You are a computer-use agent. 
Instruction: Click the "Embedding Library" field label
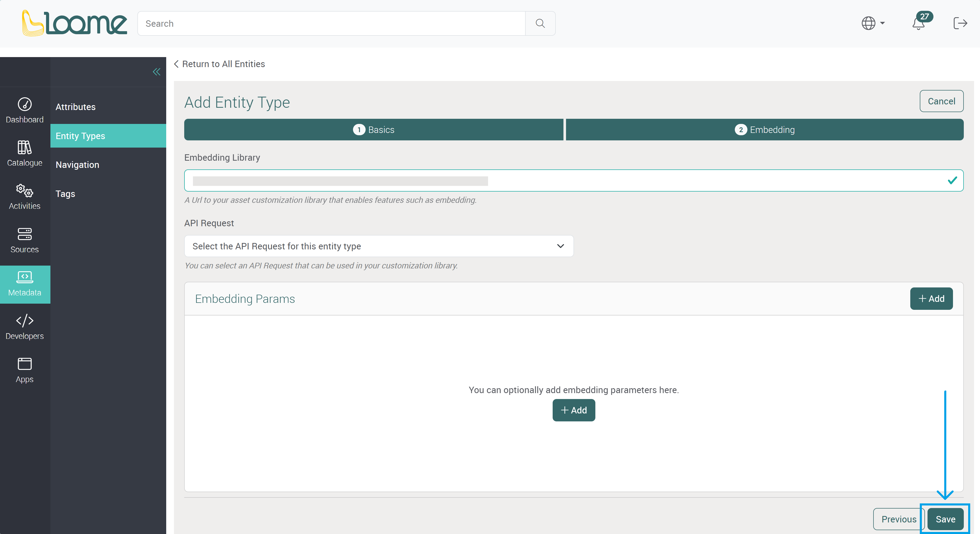[x=222, y=157]
